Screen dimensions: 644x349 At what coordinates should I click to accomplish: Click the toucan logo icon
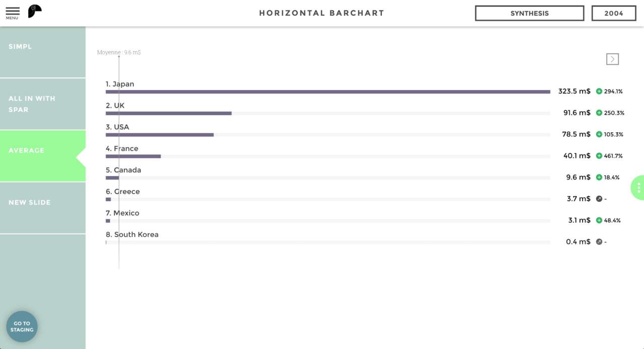tap(34, 11)
